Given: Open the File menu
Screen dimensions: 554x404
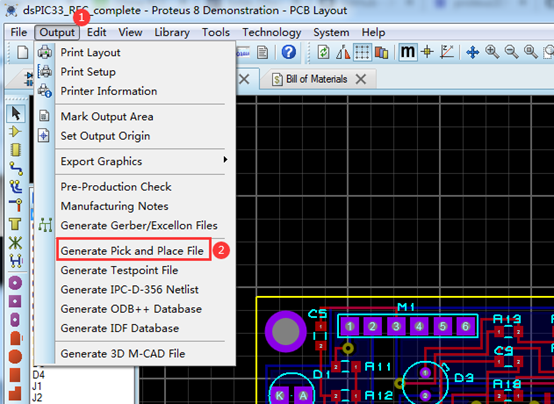Looking at the screenshot, I should point(19,33).
